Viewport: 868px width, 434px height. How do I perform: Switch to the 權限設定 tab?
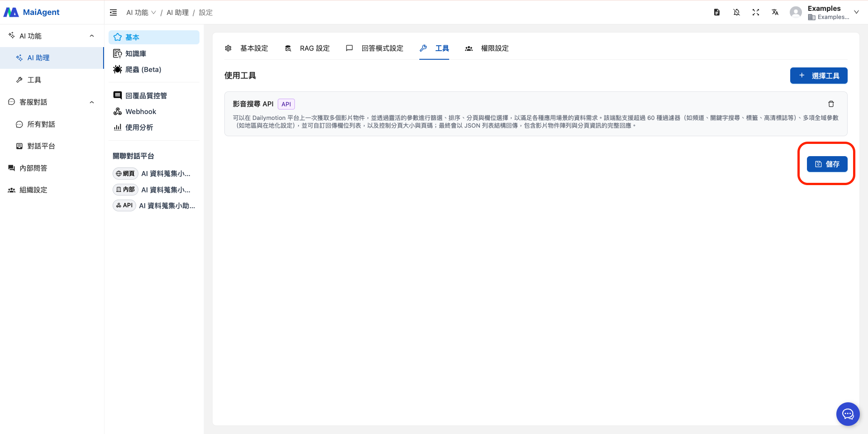pyautogui.click(x=494, y=48)
